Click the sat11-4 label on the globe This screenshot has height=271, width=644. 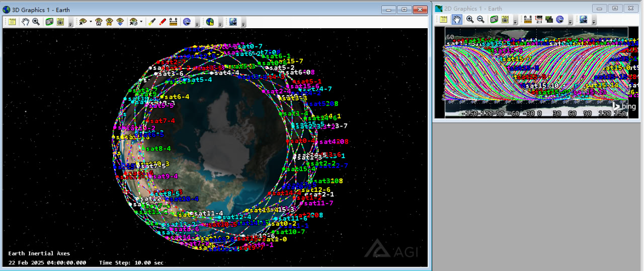[208, 214]
